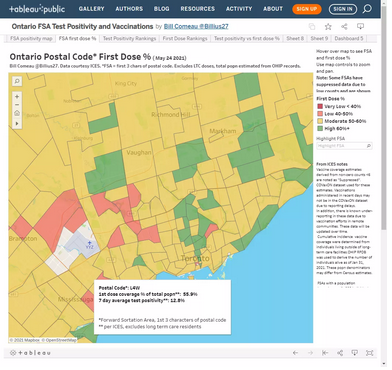This screenshot has width=392, height=370.
Task: Open the First Dose Rankings tab
Action: click(x=185, y=39)
